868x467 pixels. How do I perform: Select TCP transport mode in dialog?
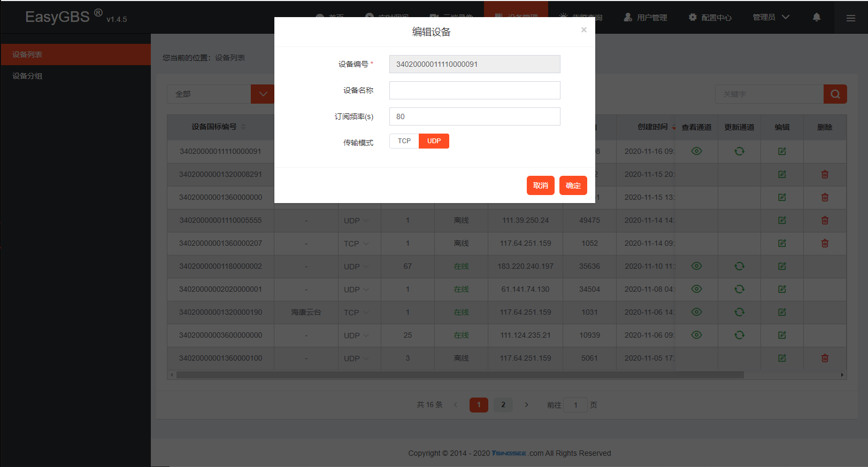[404, 141]
